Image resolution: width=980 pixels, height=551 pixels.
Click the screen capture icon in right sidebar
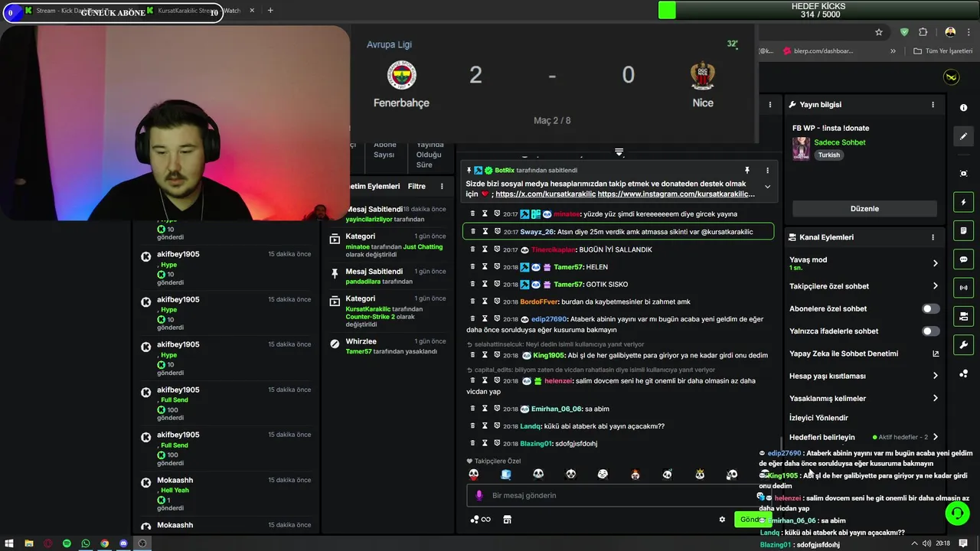click(x=963, y=174)
